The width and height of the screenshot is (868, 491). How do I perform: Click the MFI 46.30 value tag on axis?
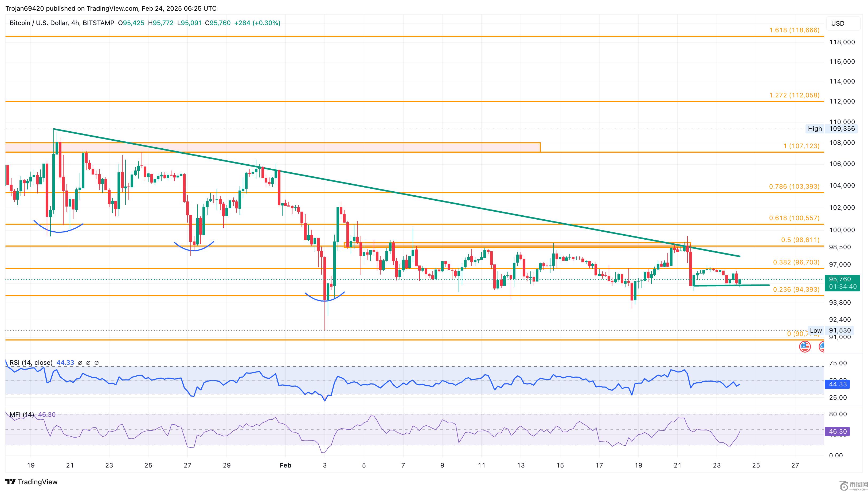[x=838, y=431]
